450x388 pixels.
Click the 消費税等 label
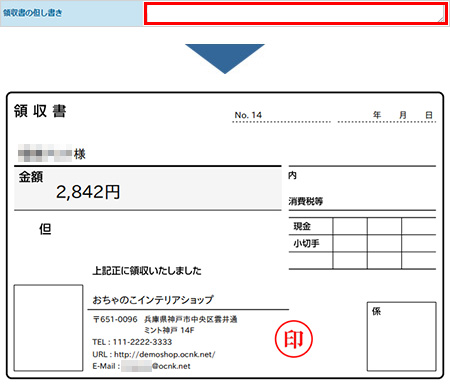pyautogui.click(x=306, y=201)
